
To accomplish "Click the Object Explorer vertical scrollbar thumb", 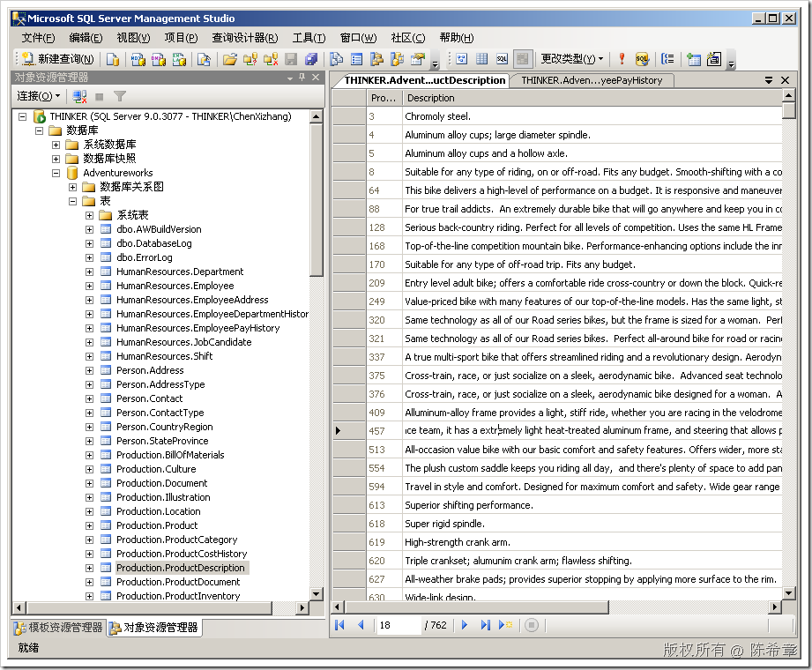I will point(317,199).
